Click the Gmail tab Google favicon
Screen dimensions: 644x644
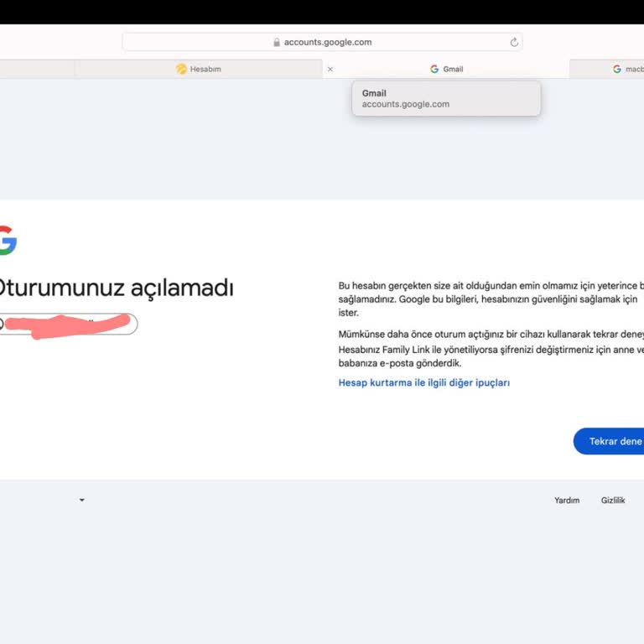click(434, 69)
